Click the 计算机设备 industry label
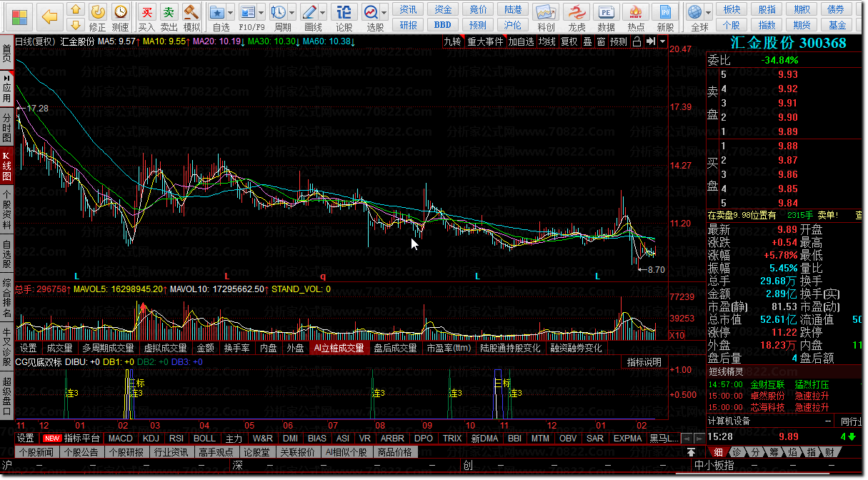 729,421
